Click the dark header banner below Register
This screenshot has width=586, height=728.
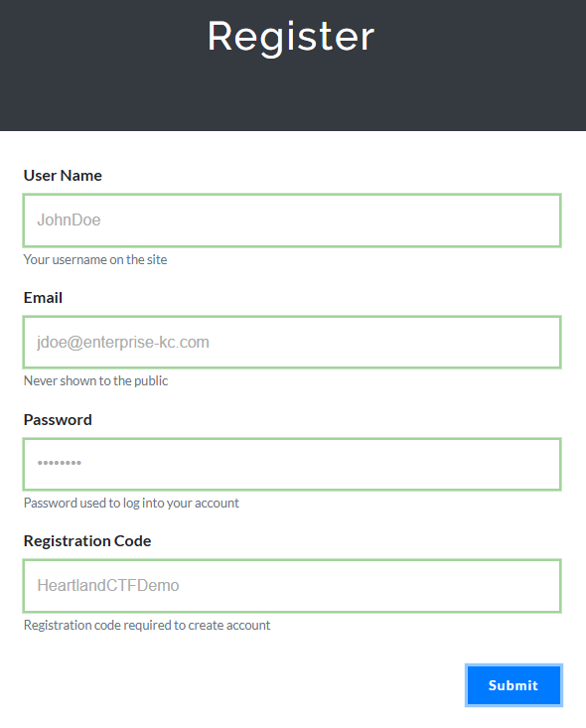pyautogui.click(x=293, y=97)
